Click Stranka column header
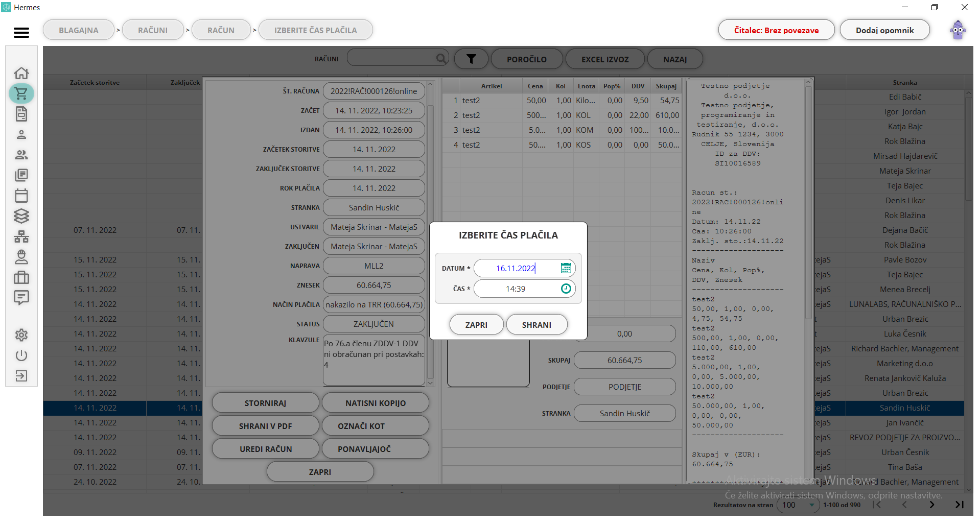Image resolution: width=980 pixels, height=525 pixels. 905,82
